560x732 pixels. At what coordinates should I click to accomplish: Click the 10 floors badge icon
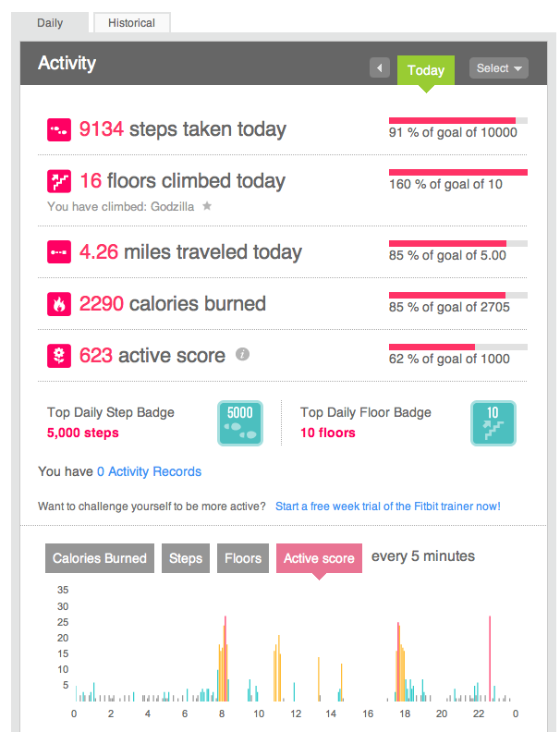[493, 423]
